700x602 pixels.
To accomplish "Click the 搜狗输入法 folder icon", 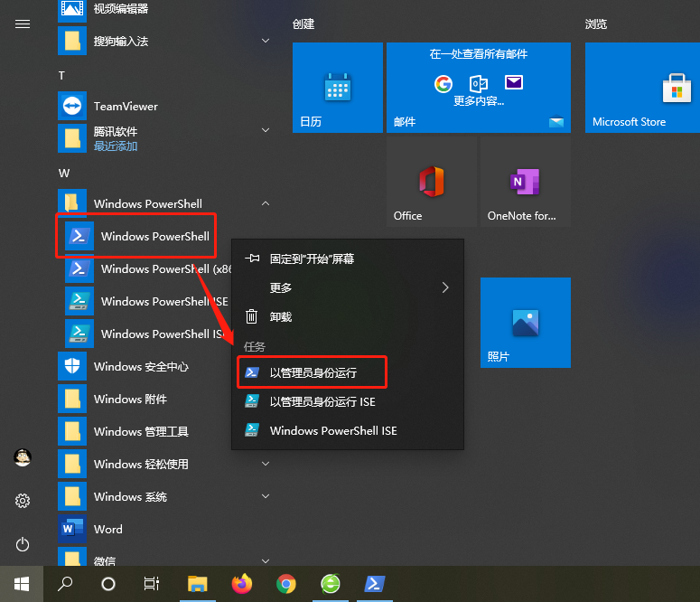I will coord(72,41).
